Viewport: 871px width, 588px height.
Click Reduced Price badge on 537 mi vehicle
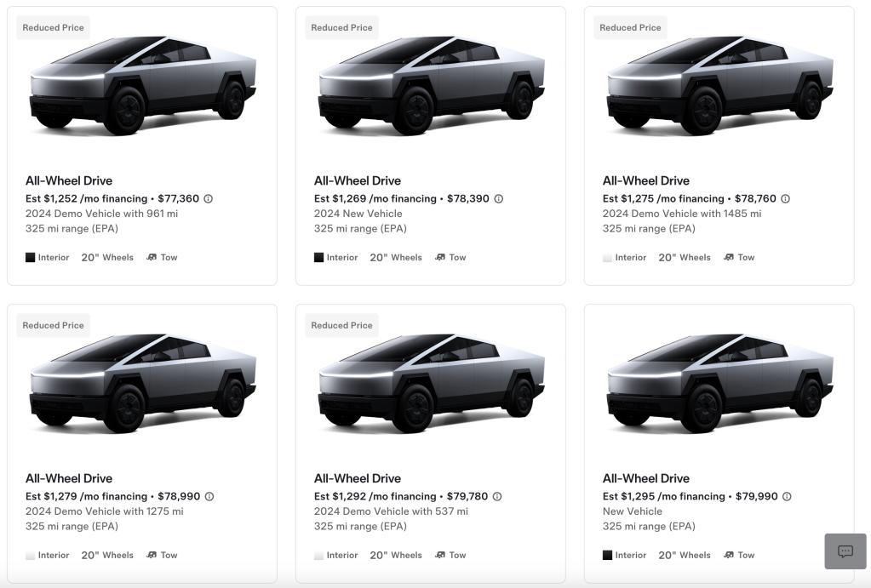click(341, 326)
